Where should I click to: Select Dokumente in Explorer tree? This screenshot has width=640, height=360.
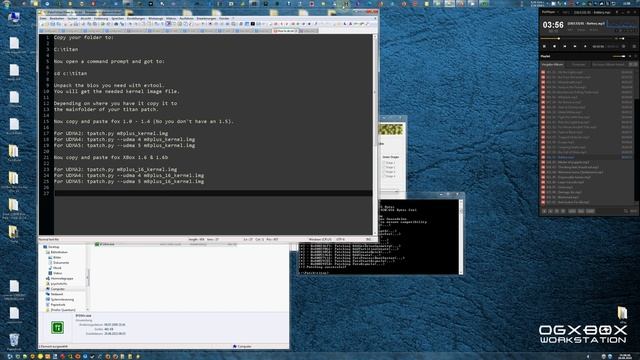coord(61,263)
